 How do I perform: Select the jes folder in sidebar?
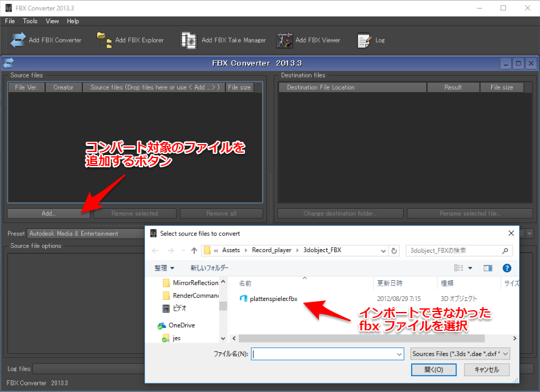point(172,338)
